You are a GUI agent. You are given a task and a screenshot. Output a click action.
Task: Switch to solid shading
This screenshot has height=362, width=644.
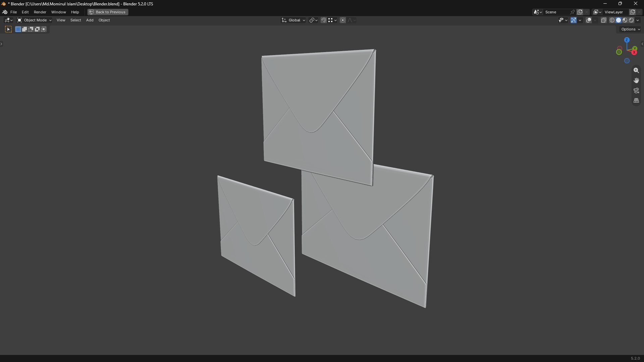click(619, 20)
